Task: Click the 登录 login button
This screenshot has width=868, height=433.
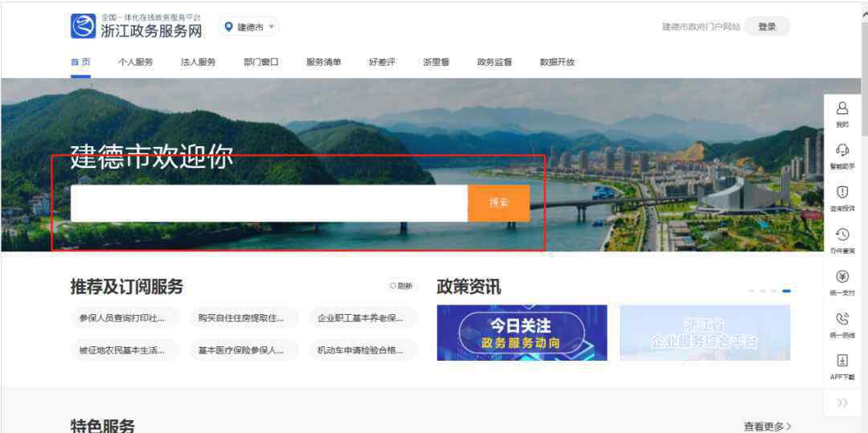Action: pyautogui.click(x=767, y=27)
